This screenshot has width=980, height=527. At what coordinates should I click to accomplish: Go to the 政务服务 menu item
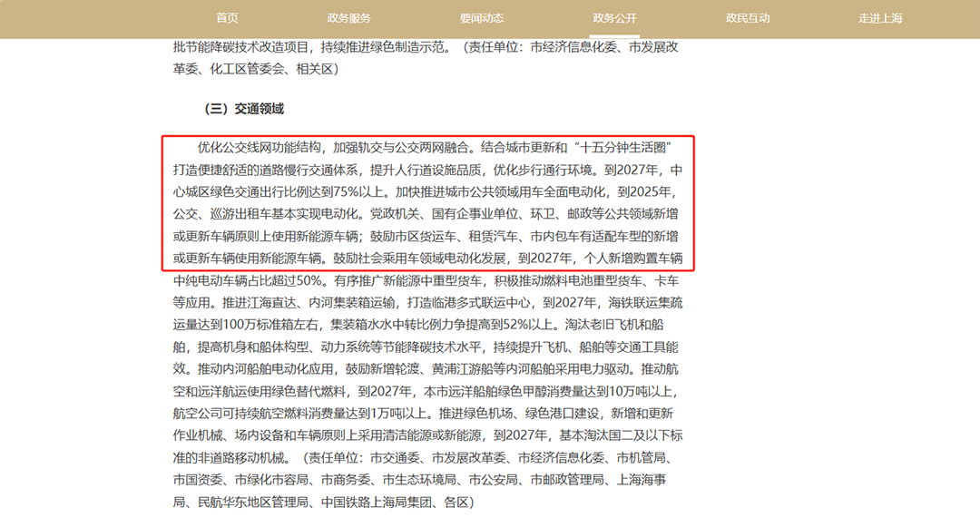[348, 18]
